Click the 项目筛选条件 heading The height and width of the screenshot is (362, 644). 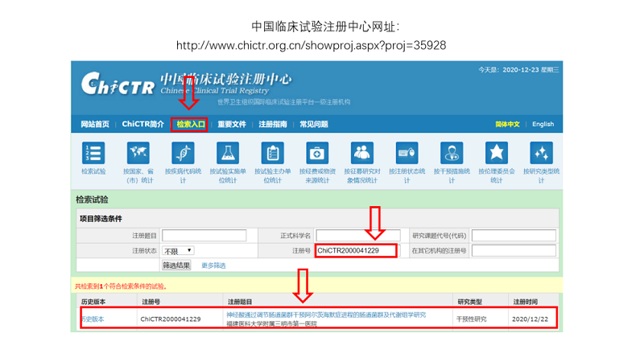pyautogui.click(x=101, y=219)
